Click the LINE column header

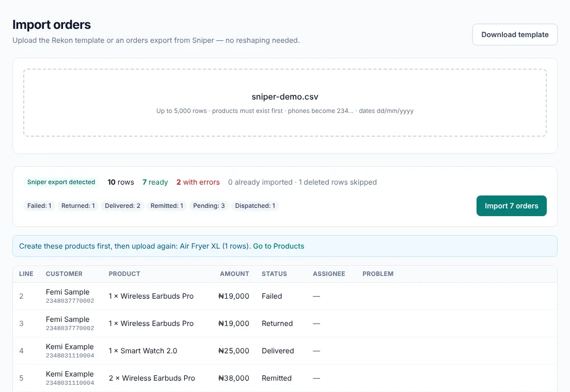(x=26, y=273)
